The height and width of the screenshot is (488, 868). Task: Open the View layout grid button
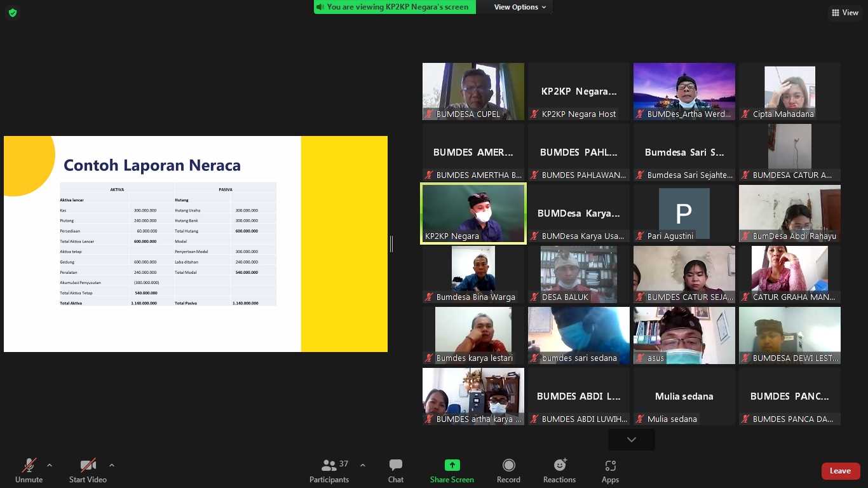click(x=844, y=13)
